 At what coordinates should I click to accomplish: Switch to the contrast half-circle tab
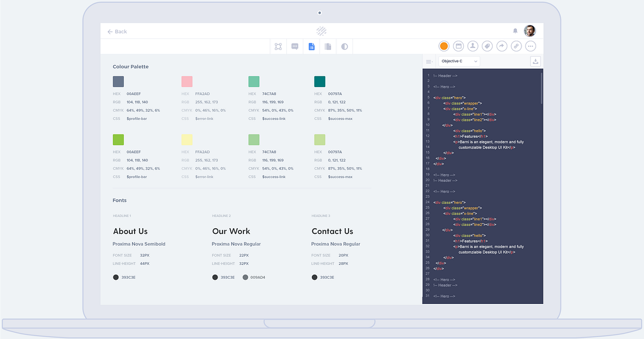point(345,46)
